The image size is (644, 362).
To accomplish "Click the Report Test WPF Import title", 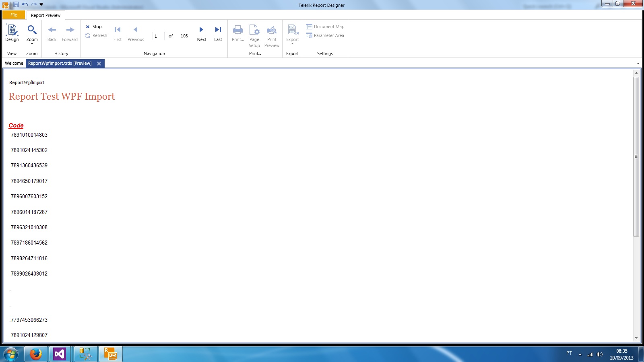I will (62, 97).
